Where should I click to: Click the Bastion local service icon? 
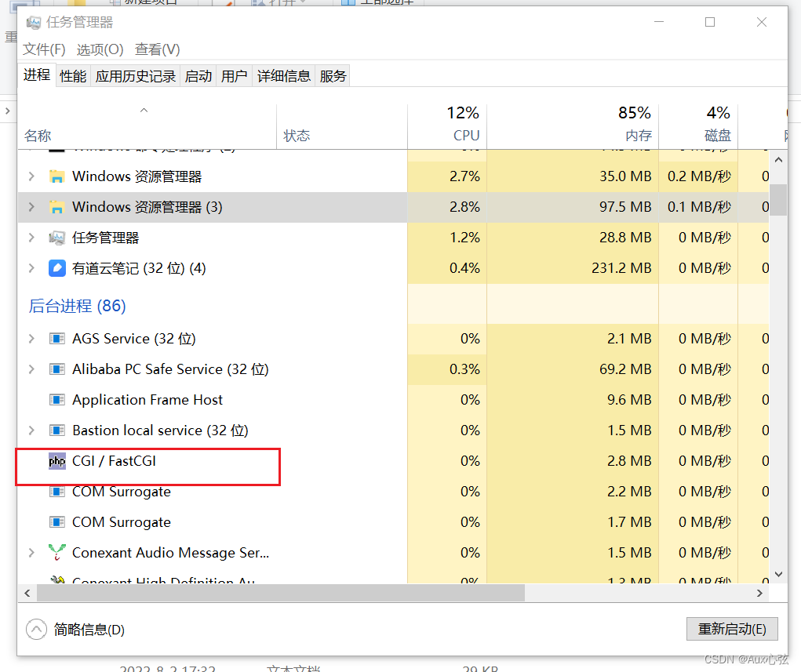(x=56, y=430)
